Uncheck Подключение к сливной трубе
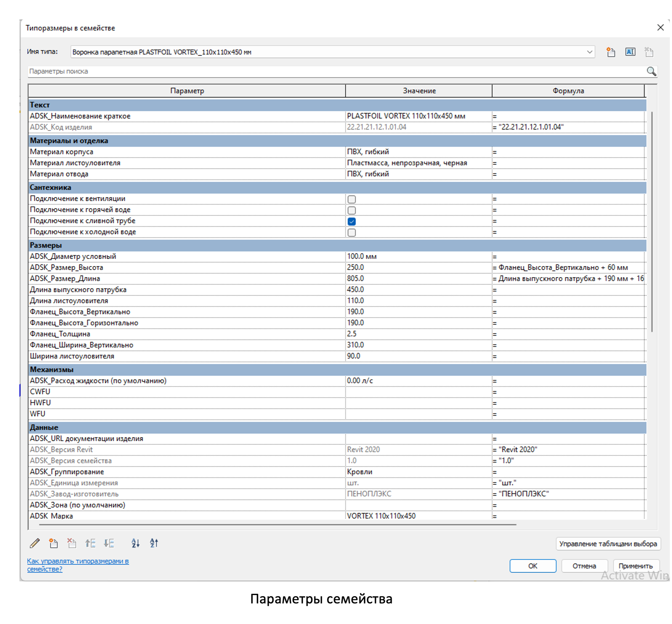Viewport: 672px width, 624px height. point(352,222)
